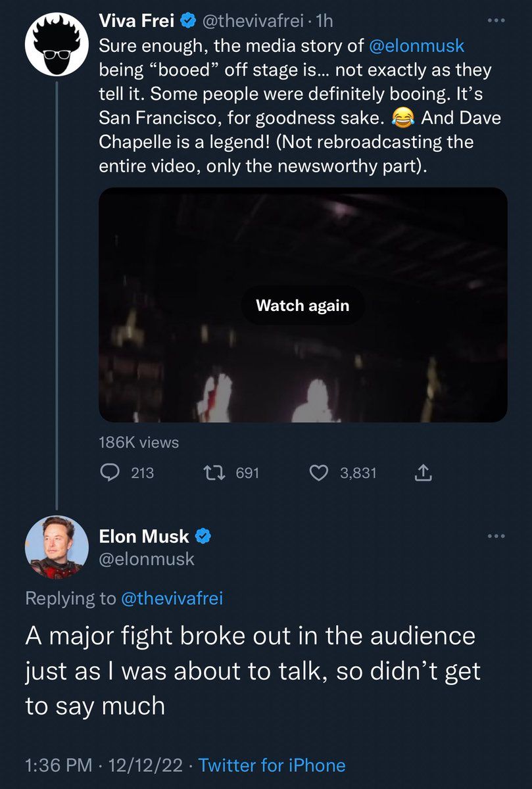Click Viva Frei's verified badge
Image resolution: width=532 pixels, height=789 pixels.
[187, 21]
